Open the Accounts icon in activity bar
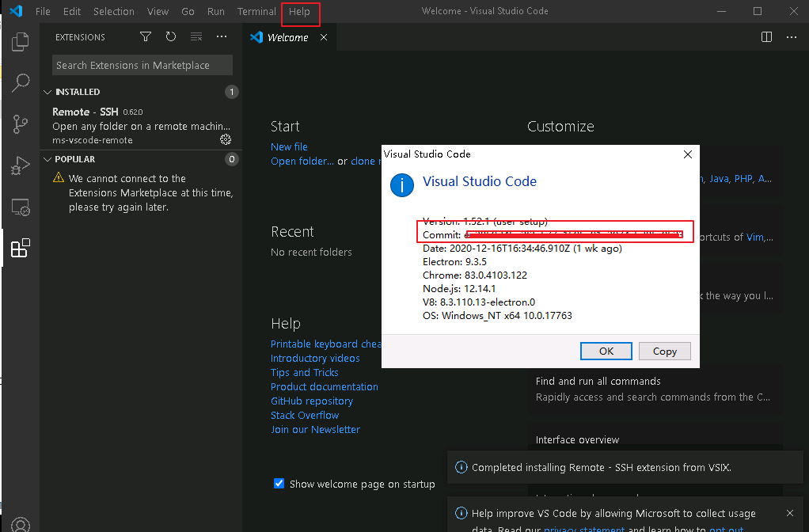The image size is (809, 532). click(20, 524)
